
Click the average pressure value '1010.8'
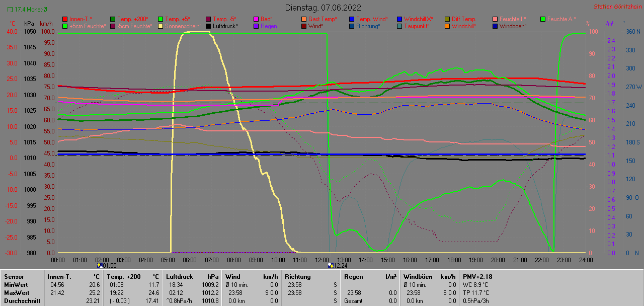pos(210,301)
